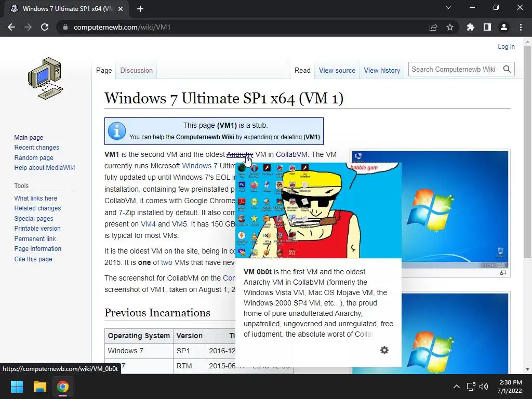Open the Chrome three-dot menu
This screenshot has width=532, height=399.
(x=521, y=27)
